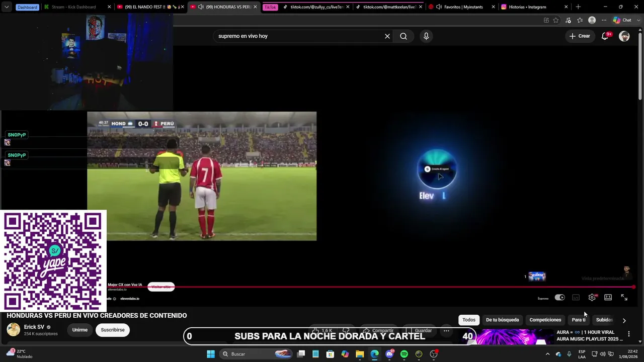The image size is (644, 362).
Task: Enter fullscreen on the video player
Action: click(624, 298)
